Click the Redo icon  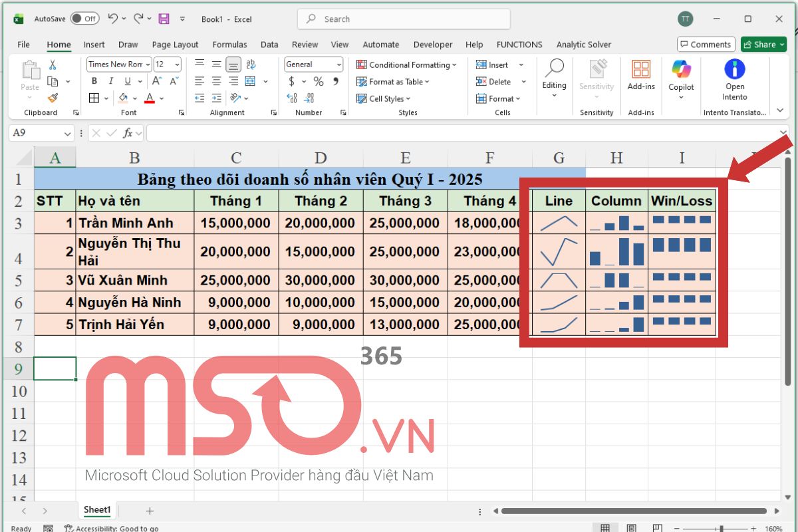tap(138, 19)
